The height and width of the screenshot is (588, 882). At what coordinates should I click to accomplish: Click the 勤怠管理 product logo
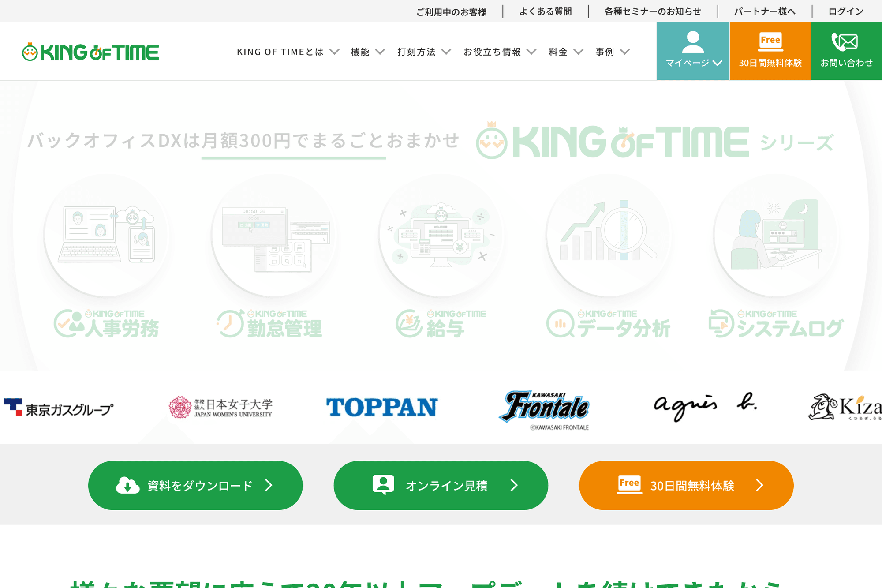(x=269, y=324)
